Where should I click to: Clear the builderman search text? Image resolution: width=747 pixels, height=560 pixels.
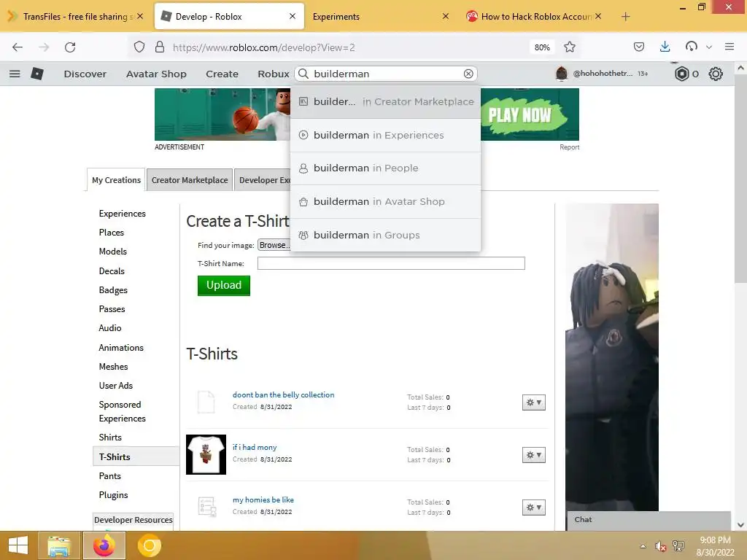[468, 74]
